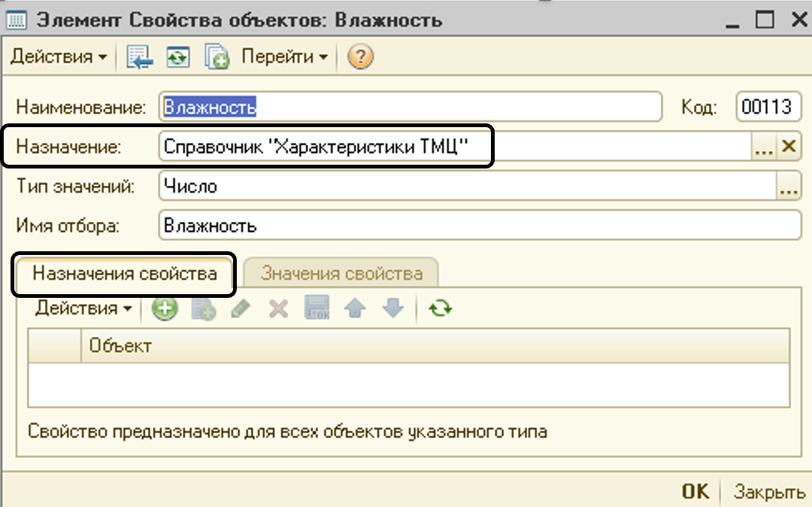Clear the Назначение field with the X button
This screenshot has height=507, width=812.
click(x=789, y=146)
